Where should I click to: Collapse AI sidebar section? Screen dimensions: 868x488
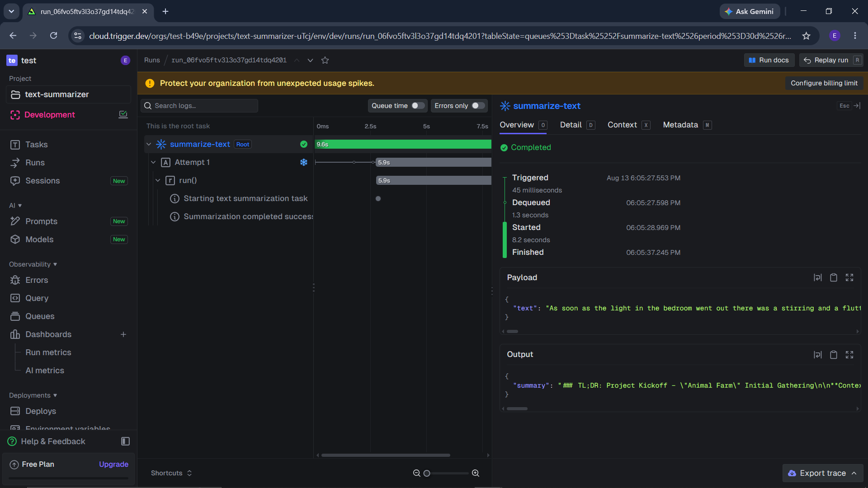click(x=15, y=206)
